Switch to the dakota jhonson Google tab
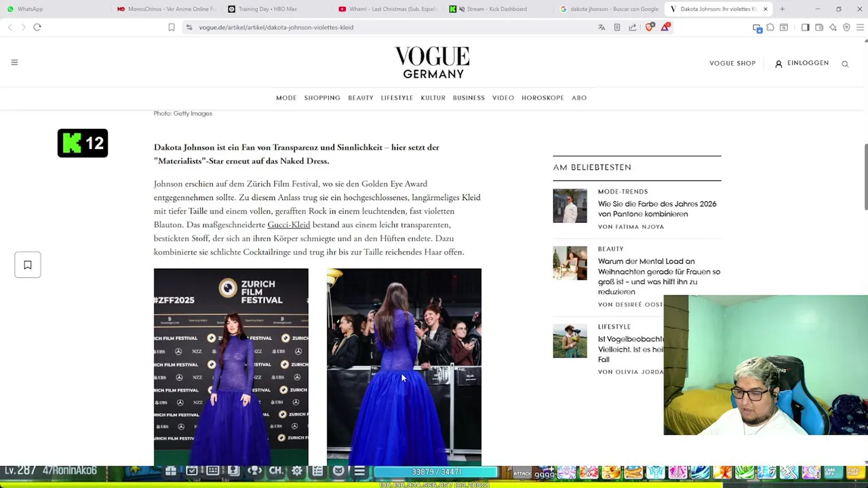 [x=608, y=9]
